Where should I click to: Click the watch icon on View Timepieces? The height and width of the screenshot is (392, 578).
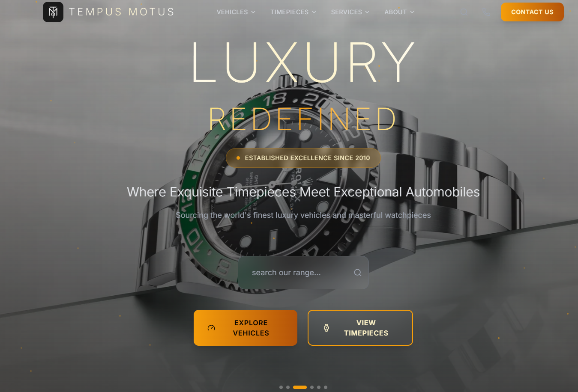[326, 328]
